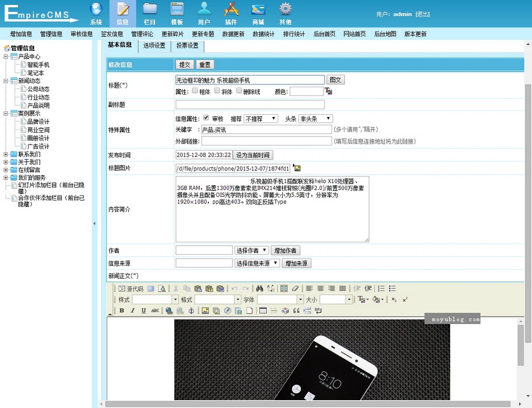Click the cut scissors icon

pos(176,289)
